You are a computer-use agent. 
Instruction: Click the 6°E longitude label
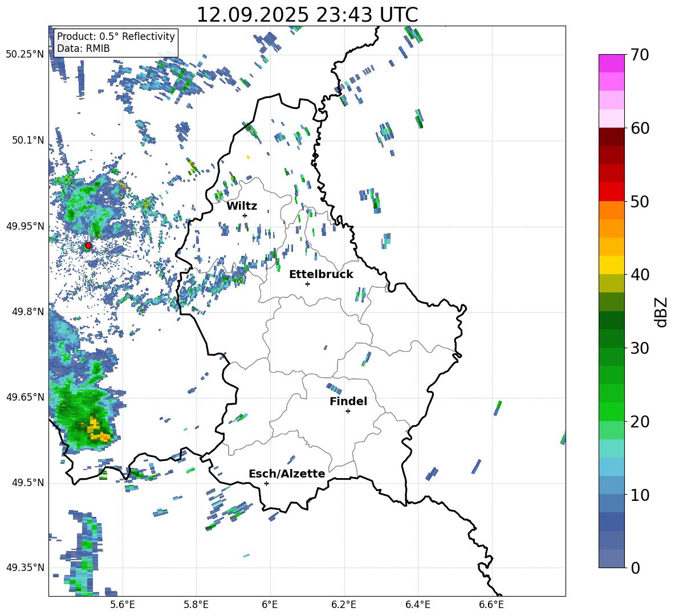(x=270, y=605)
